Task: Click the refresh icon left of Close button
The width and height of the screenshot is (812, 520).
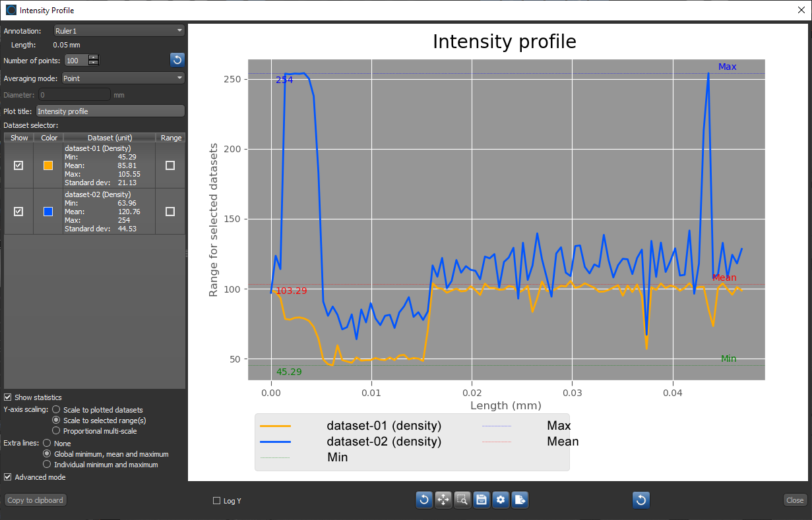Action: tap(640, 500)
